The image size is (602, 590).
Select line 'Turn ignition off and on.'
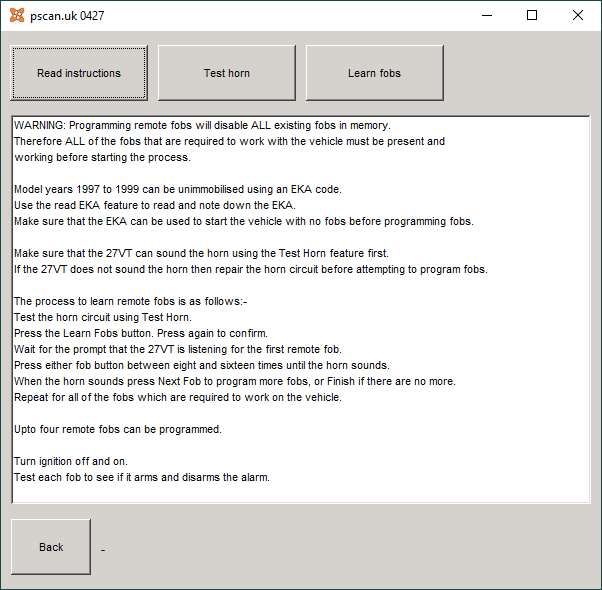click(71, 461)
